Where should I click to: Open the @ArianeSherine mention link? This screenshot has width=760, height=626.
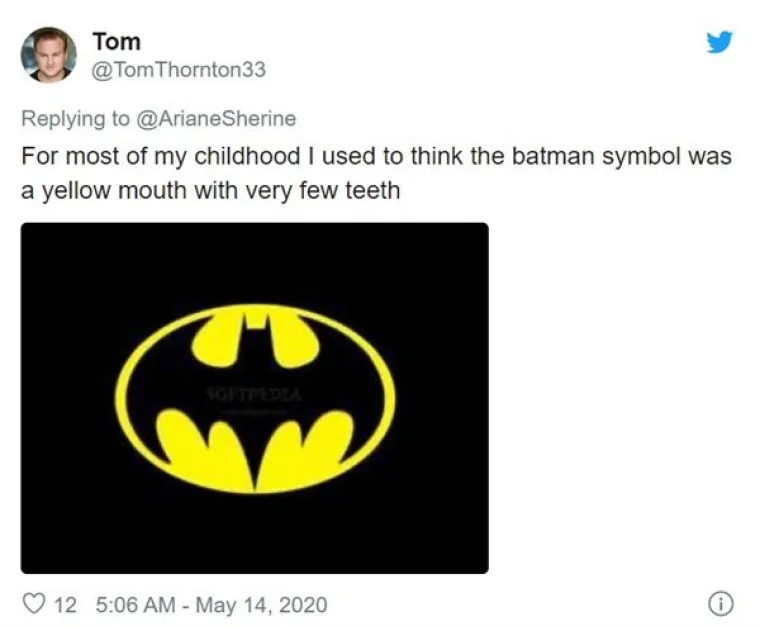(216, 118)
